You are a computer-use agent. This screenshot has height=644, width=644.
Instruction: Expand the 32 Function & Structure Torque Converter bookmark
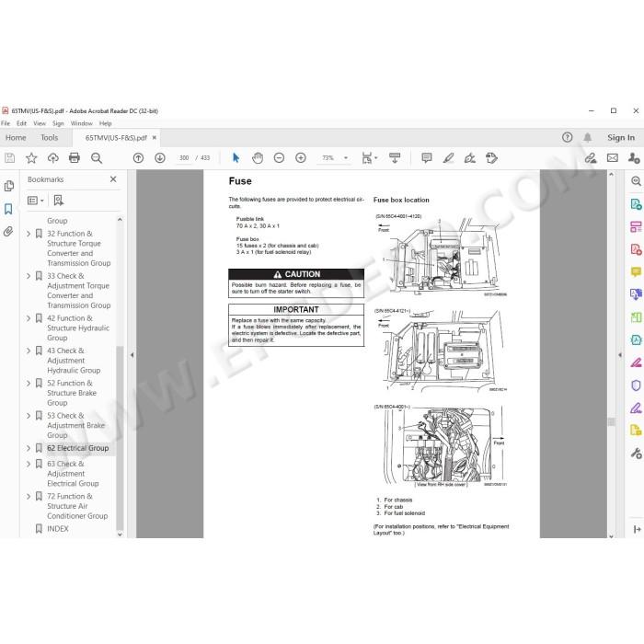29,234
